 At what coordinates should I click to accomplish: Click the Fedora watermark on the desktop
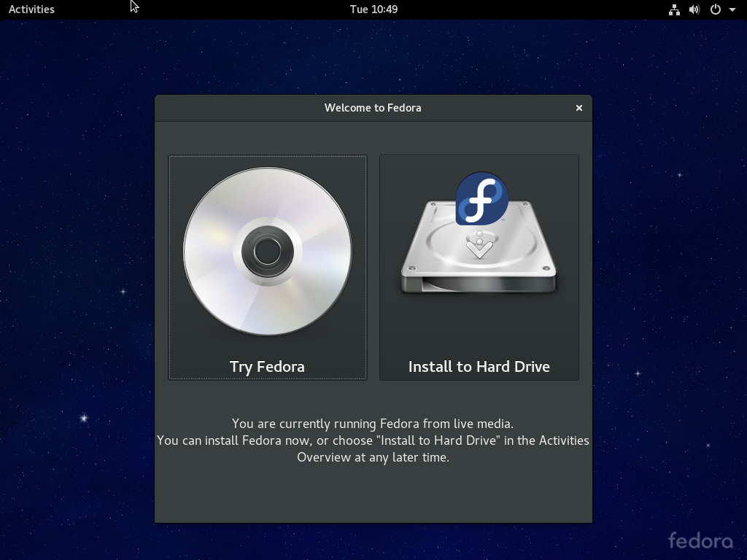(x=700, y=540)
